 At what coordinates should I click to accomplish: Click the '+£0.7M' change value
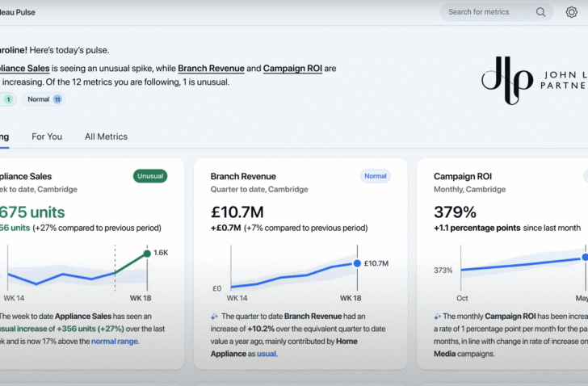click(226, 229)
